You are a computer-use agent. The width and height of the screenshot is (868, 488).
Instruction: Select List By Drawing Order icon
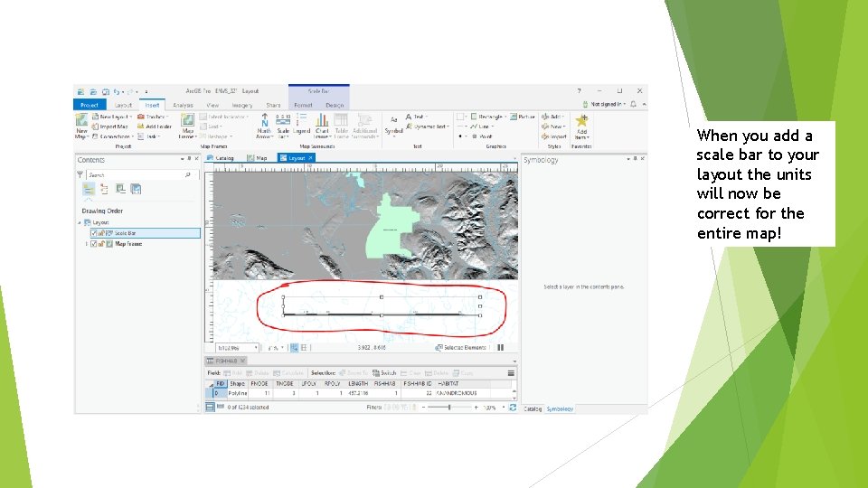(89, 189)
